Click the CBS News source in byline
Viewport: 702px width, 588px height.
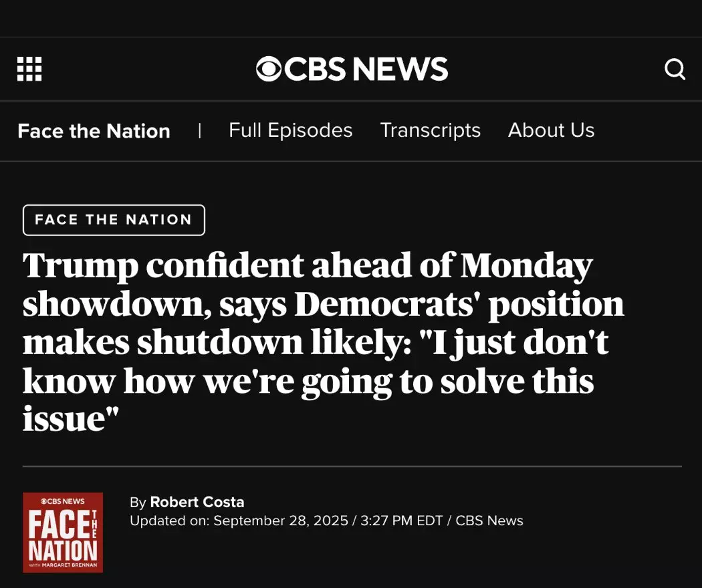click(x=489, y=521)
